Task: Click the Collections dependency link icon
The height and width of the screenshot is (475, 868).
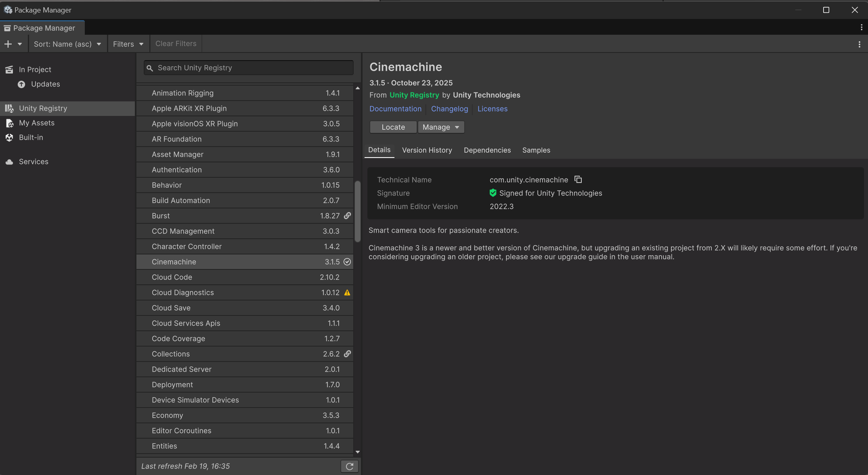Action: 347,354
